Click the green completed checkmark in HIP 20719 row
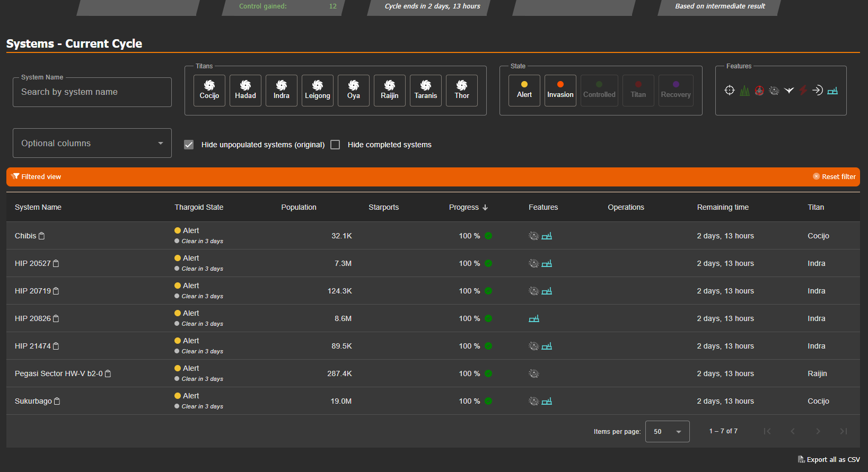The height and width of the screenshot is (472, 868). pyautogui.click(x=488, y=291)
